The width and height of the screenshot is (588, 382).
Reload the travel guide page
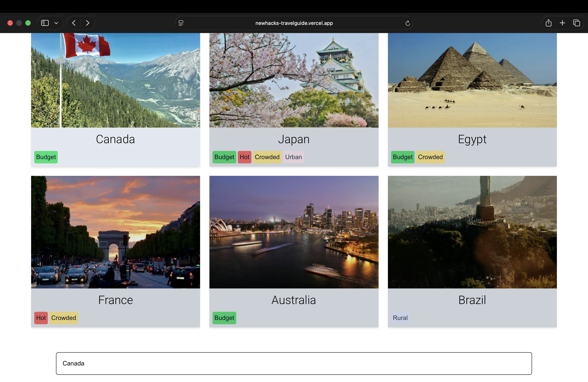tap(408, 23)
